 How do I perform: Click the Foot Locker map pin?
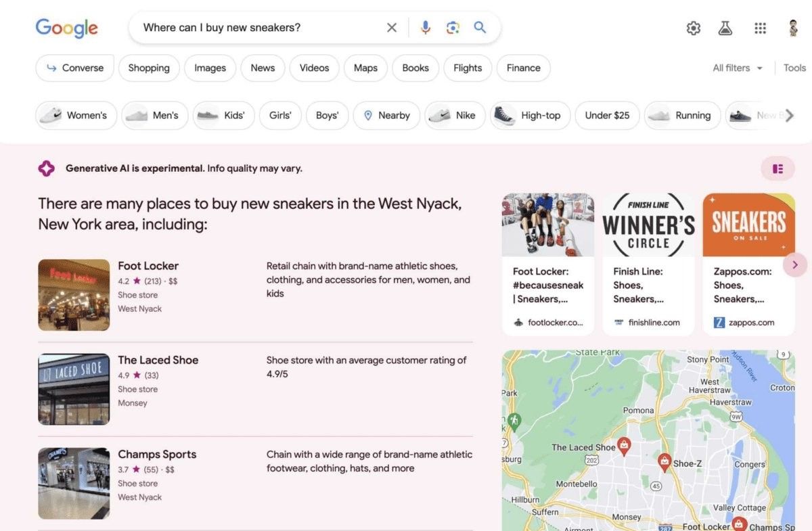(740, 525)
